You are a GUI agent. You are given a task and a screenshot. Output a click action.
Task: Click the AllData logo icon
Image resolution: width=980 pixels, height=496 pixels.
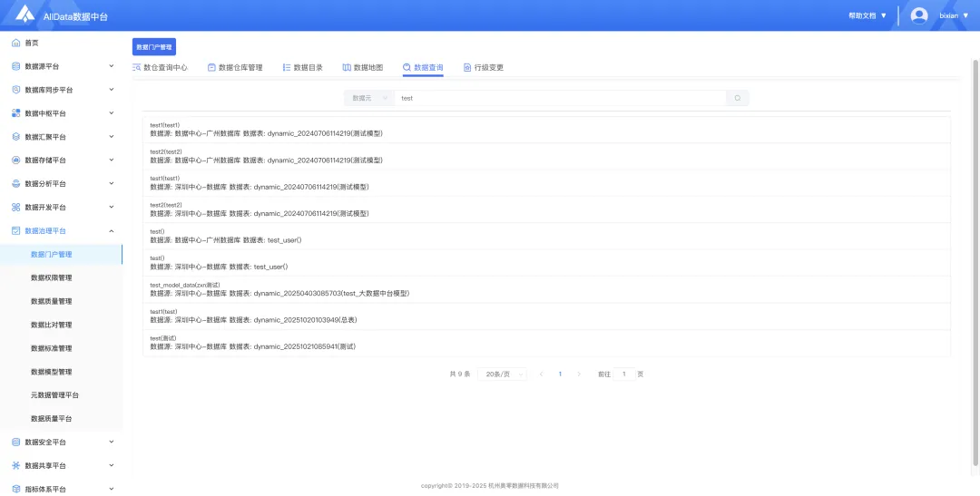pos(25,15)
